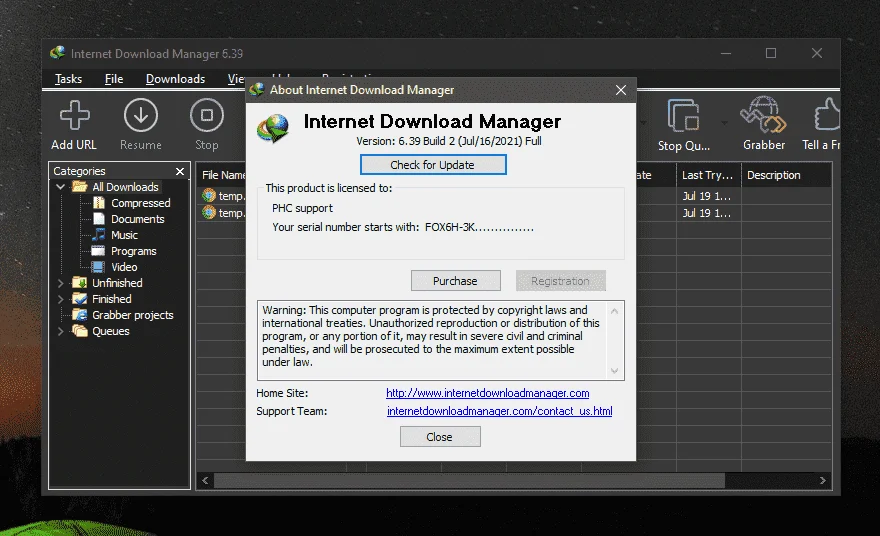Click the first temp file's browser icon
The width and height of the screenshot is (880, 536).
click(x=209, y=195)
